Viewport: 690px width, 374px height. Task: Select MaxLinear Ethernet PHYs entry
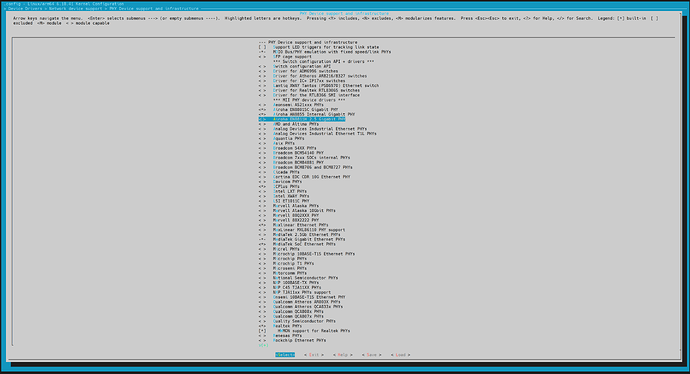(x=294, y=225)
